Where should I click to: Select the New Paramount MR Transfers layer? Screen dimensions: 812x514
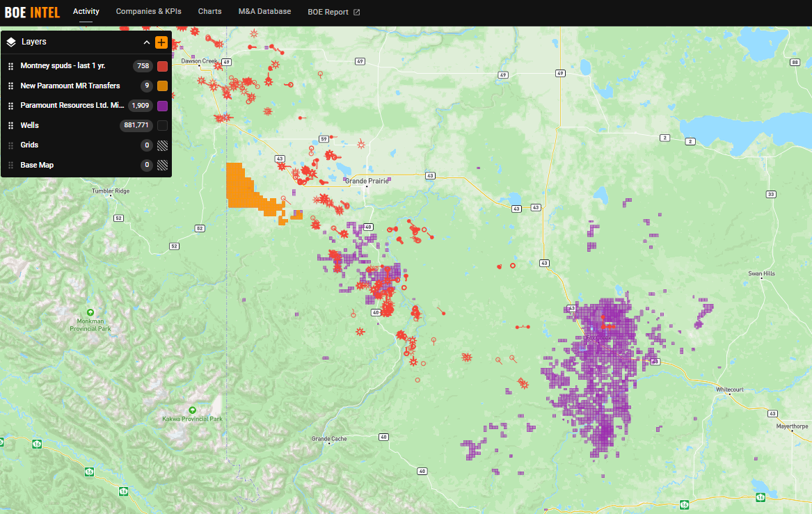click(x=70, y=86)
